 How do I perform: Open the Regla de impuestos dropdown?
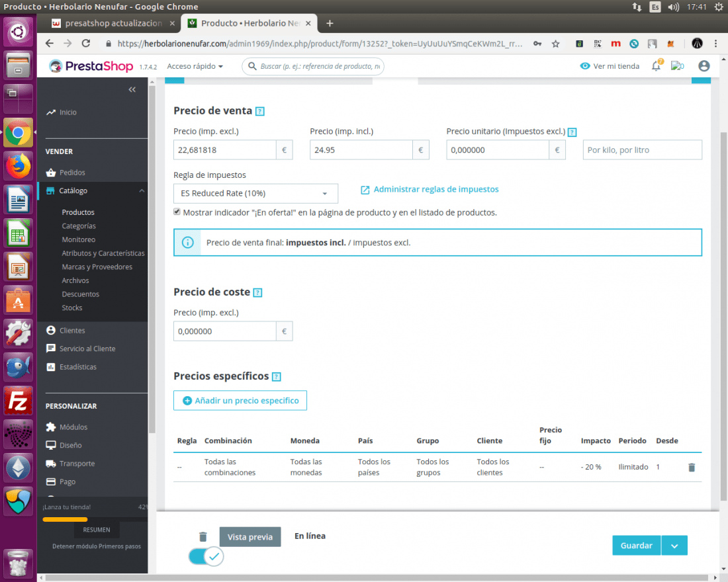coord(256,194)
